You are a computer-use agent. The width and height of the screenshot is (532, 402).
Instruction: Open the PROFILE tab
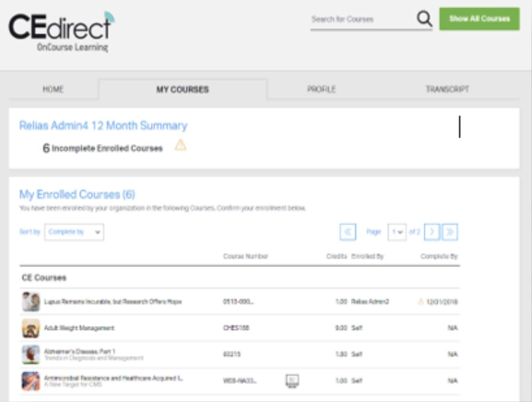321,89
